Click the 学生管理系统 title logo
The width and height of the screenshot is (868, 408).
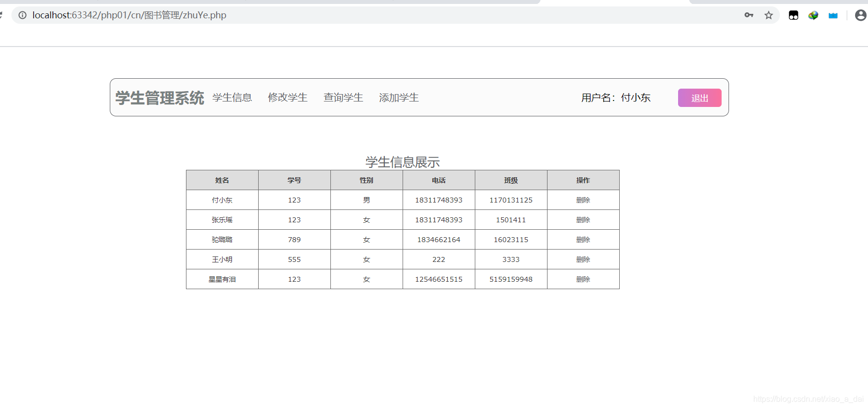tap(160, 98)
